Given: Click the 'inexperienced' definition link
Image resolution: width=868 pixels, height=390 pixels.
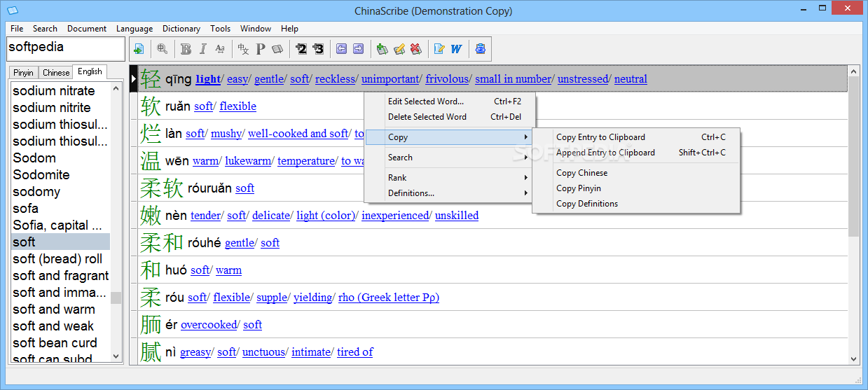Looking at the screenshot, I should pyautogui.click(x=395, y=216).
